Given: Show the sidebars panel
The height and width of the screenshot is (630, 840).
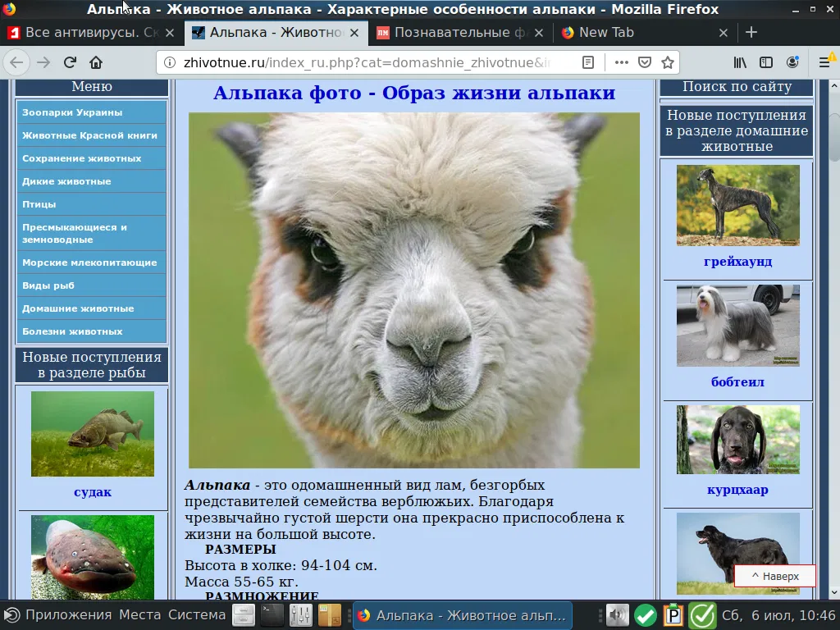Looking at the screenshot, I should [766, 62].
